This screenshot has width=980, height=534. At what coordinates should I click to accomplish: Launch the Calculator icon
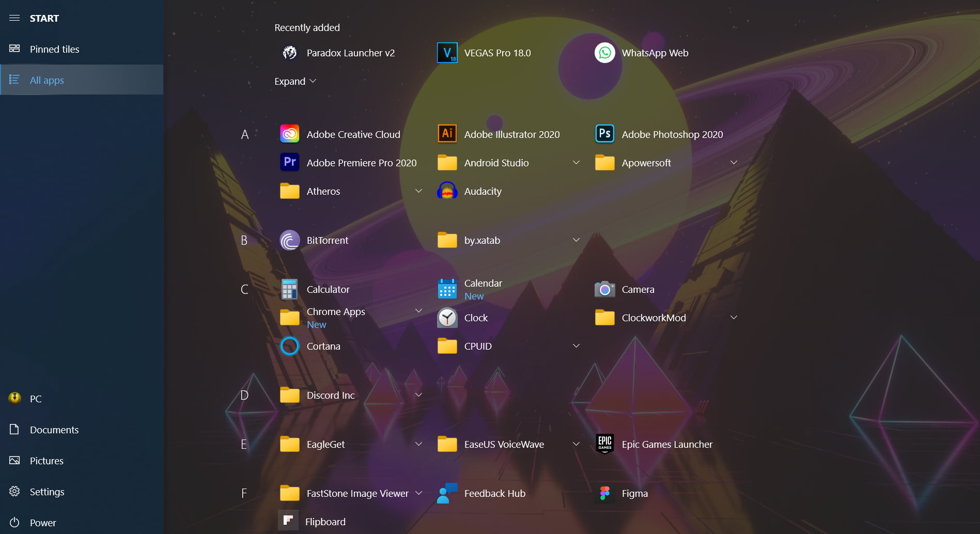point(290,289)
